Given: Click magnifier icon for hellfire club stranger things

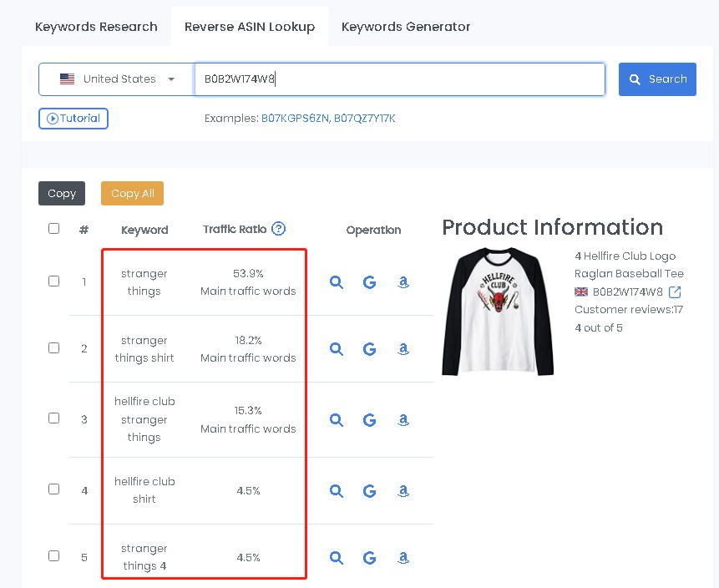Looking at the screenshot, I should pos(336,419).
